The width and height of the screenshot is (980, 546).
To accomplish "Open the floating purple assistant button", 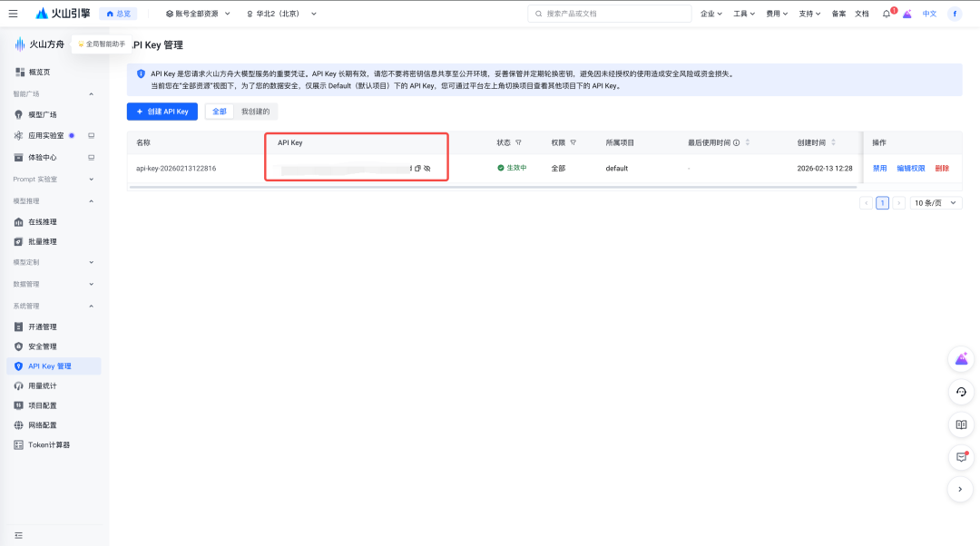I will click(961, 359).
